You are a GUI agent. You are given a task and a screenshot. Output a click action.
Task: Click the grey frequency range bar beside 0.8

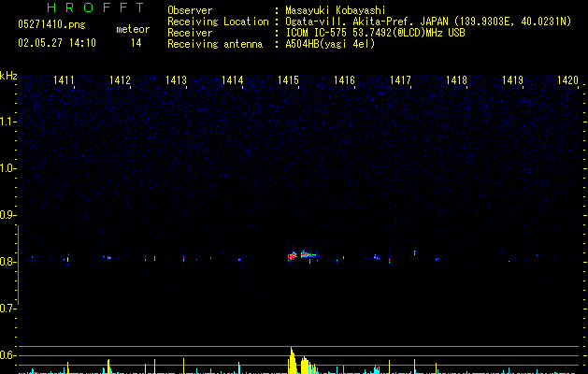click(18, 265)
